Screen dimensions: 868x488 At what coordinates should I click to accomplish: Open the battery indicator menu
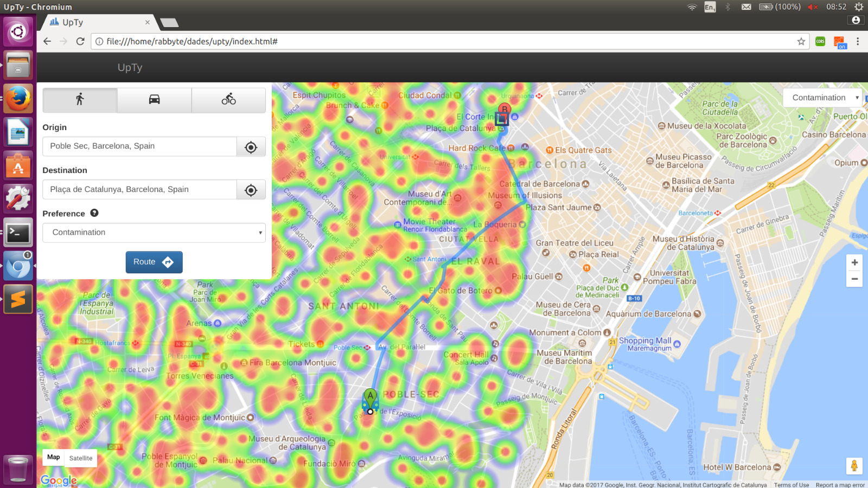click(x=780, y=7)
